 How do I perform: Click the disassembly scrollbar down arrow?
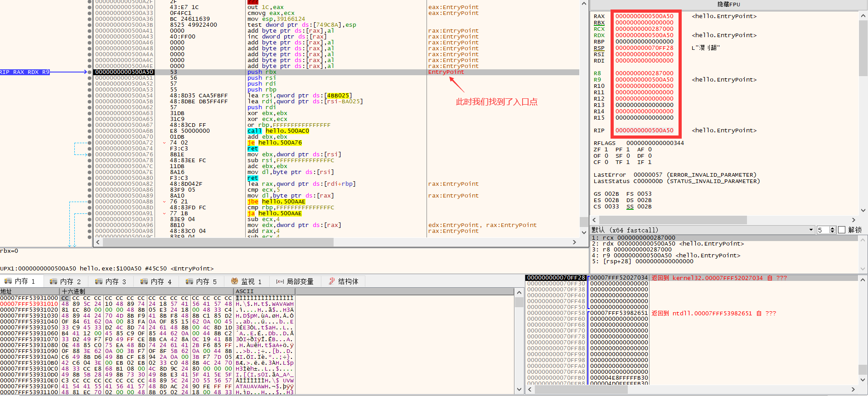tap(584, 232)
